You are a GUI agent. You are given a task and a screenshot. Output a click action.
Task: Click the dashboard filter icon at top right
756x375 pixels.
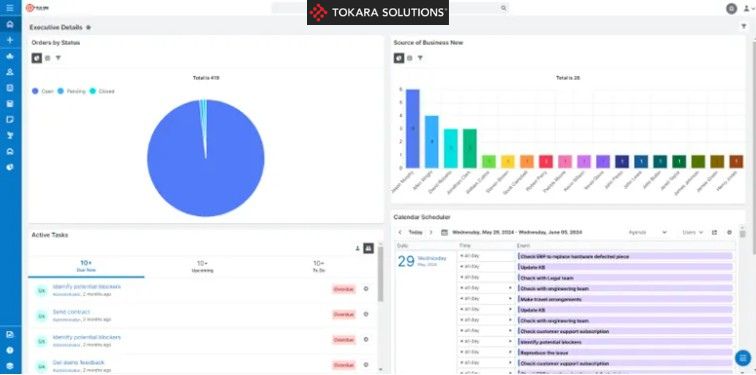[743, 27]
